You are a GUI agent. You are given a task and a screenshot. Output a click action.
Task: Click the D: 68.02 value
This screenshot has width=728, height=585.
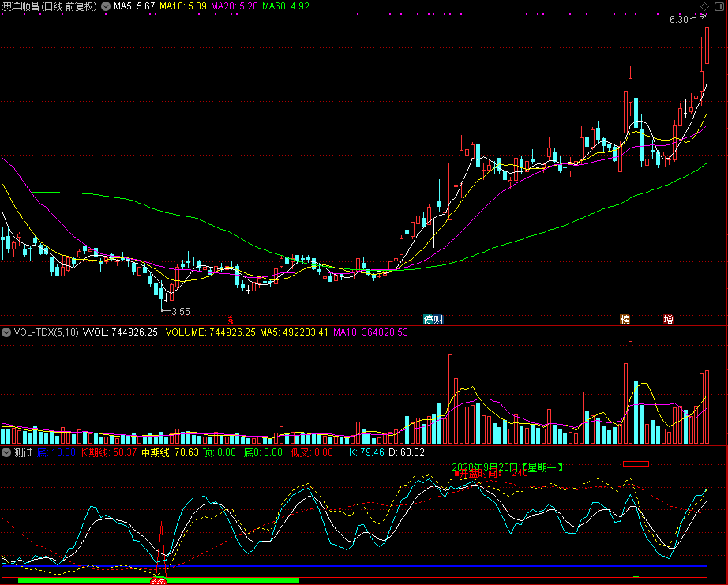click(407, 452)
